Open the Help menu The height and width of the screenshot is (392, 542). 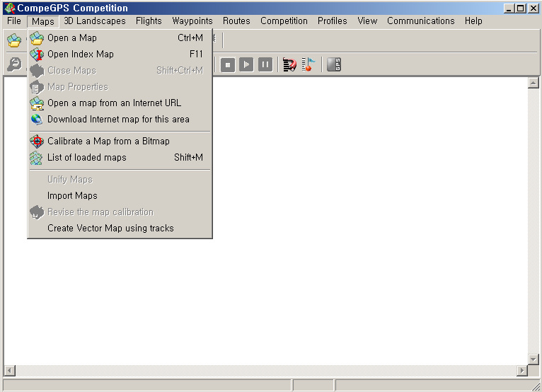(473, 21)
